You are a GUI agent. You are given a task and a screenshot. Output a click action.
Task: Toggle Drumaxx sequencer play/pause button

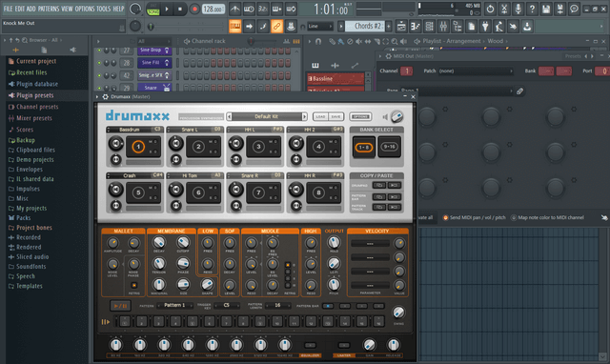(120, 306)
